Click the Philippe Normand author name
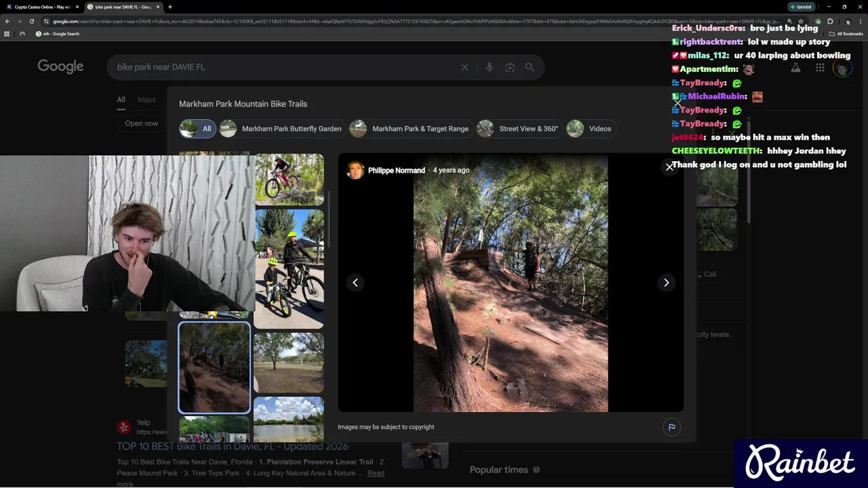The height and width of the screenshot is (488, 868). [x=396, y=171]
